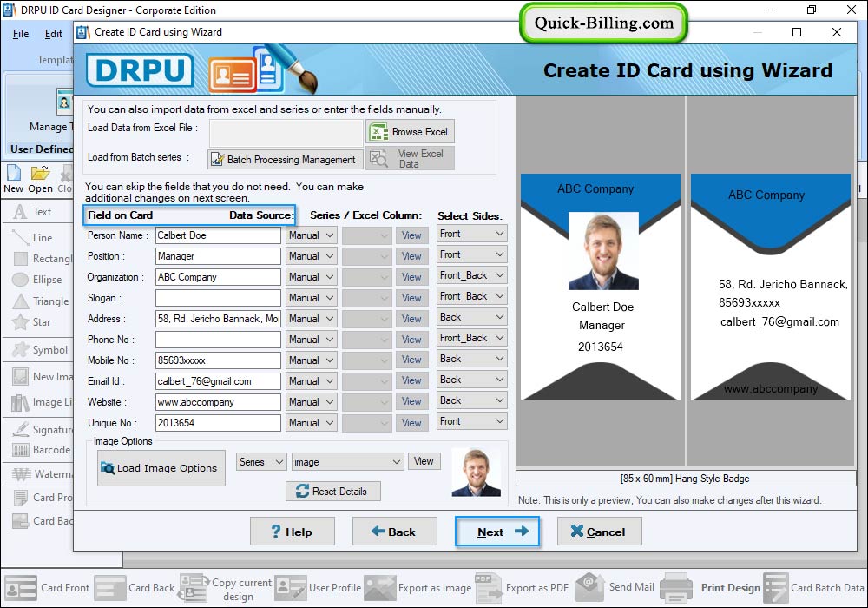Click the empty Phone No input field
The height and width of the screenshot is (608, 868).
[218, 340]
